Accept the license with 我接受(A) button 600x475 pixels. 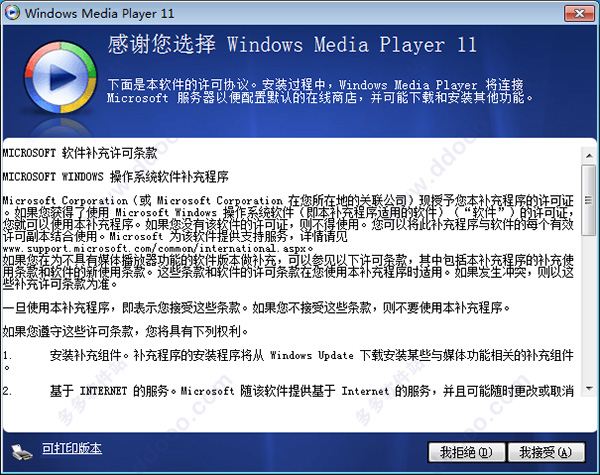tap(546, 452)
